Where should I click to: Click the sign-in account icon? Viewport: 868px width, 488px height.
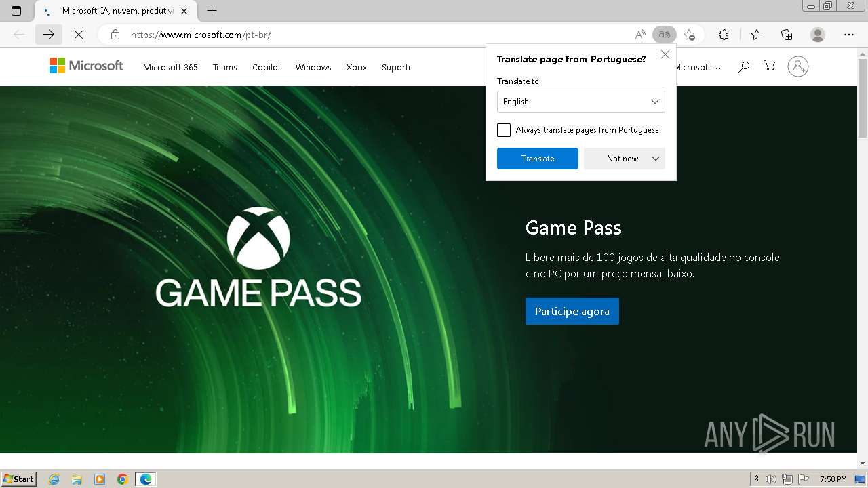point(798,66)
